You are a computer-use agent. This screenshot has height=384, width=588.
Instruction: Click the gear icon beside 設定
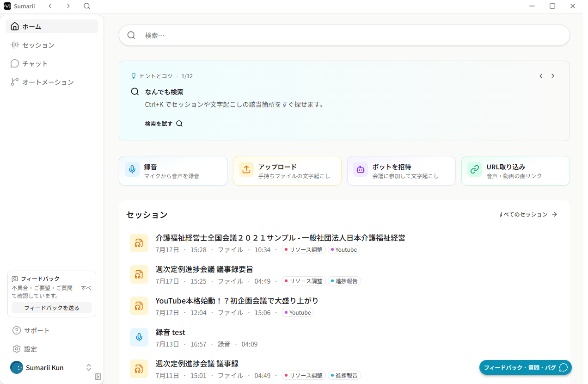pyautogui.click(x=17, y=349)
